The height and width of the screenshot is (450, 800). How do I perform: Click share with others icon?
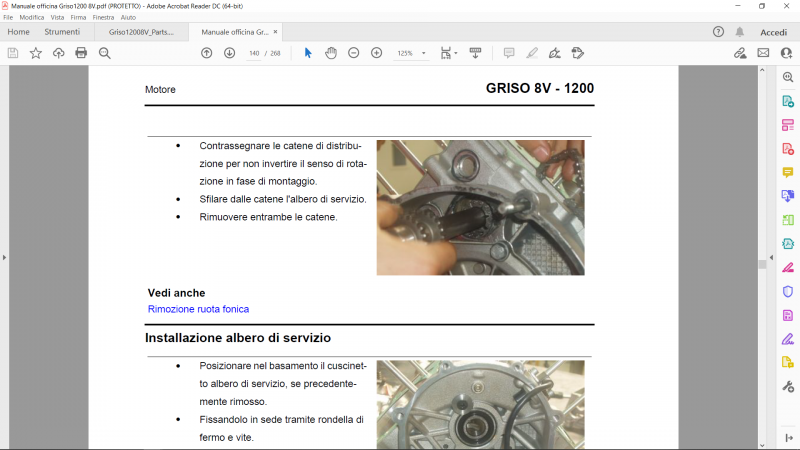coord(786,53)
